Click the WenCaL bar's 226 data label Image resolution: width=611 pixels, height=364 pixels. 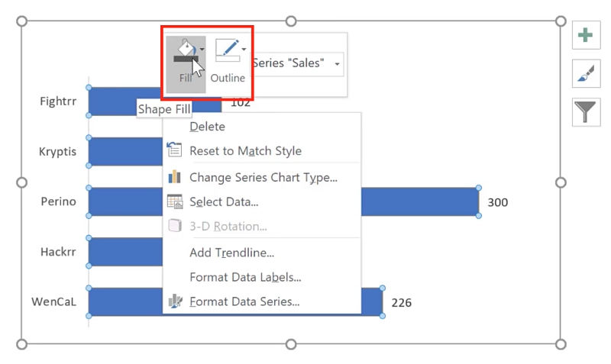coord(402,303)
